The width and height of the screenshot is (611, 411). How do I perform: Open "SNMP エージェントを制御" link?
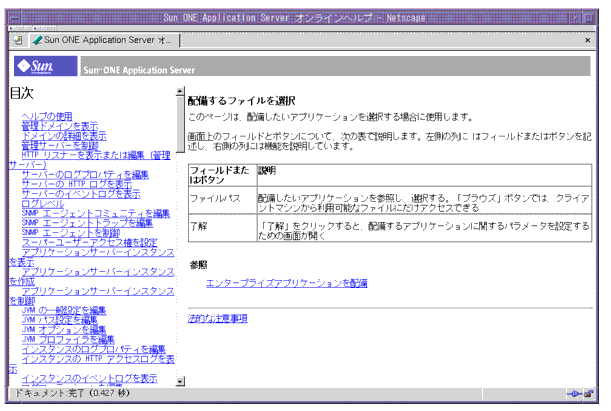pos(71,233)
